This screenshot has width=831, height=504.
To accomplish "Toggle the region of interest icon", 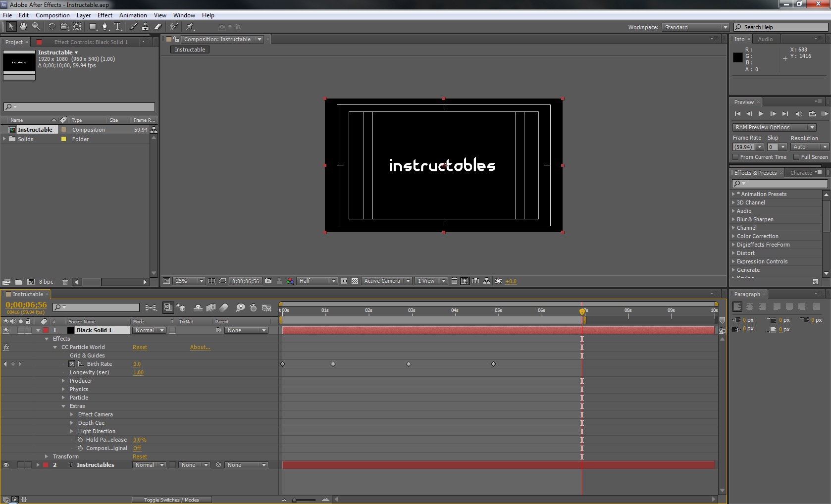I will coord(344,281).
